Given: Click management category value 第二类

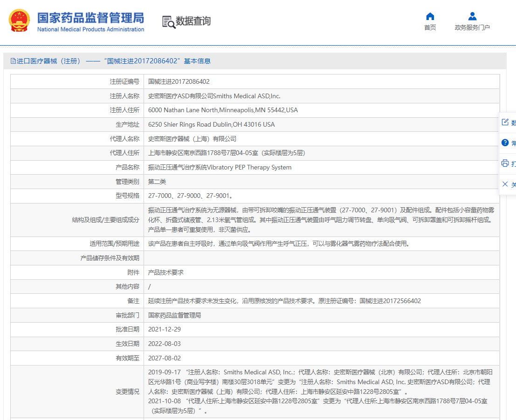Looking at the screenshot, I should (x=157, y=182).
